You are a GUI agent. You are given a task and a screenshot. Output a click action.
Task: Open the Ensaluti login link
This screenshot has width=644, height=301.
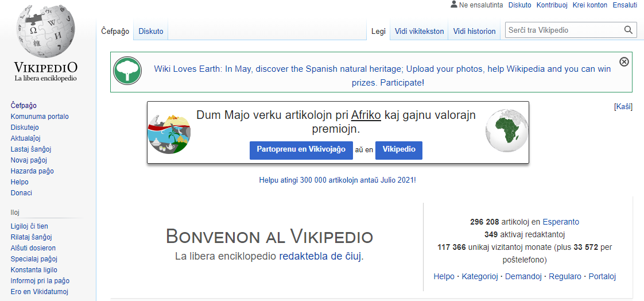[x=624, y=5]
